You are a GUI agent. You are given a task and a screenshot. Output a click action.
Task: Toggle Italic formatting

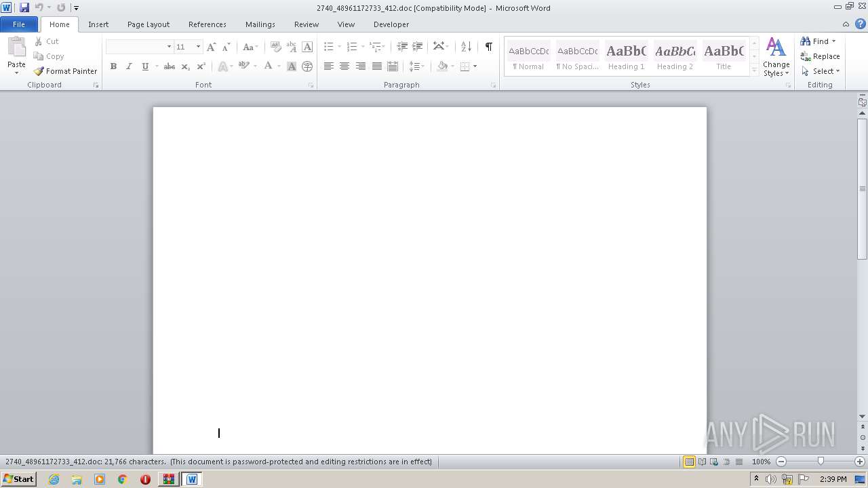[x=129, y=66]
